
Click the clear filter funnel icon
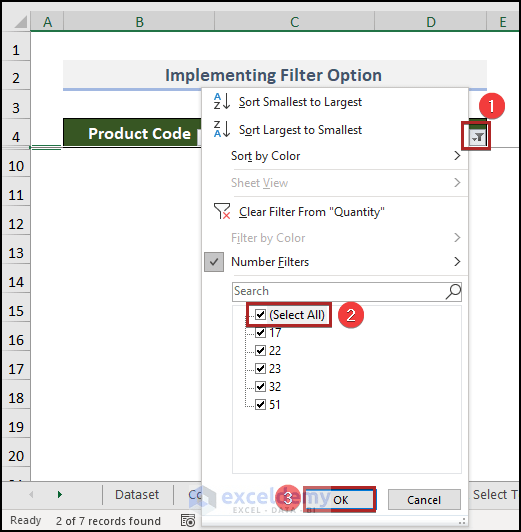tap(222, 211)
